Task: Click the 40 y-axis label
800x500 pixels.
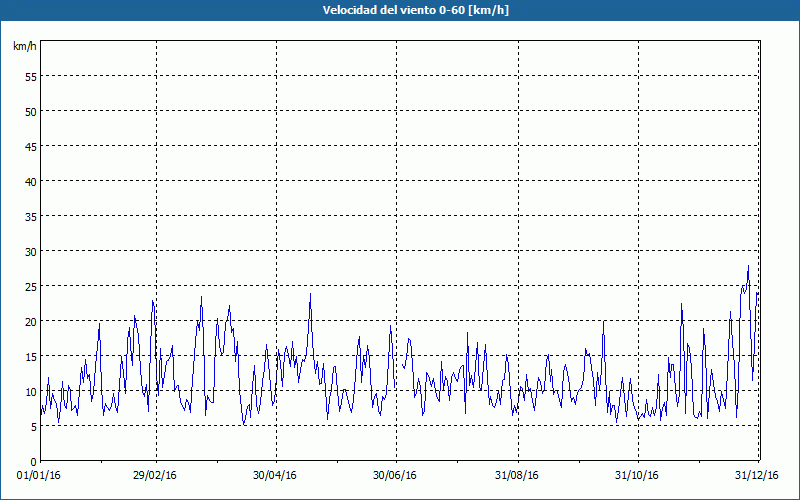Action: pos(31,182)
